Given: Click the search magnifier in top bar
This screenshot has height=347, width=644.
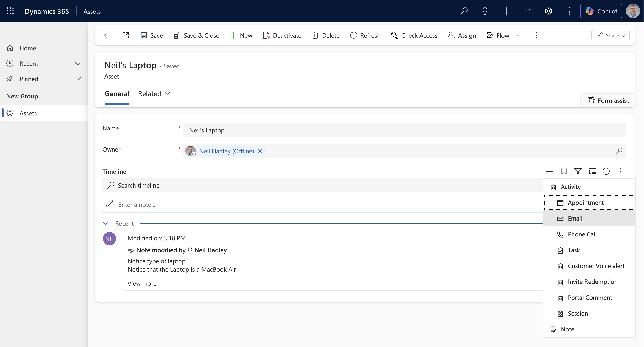Looking at the screenshot, I should (464, 11).
